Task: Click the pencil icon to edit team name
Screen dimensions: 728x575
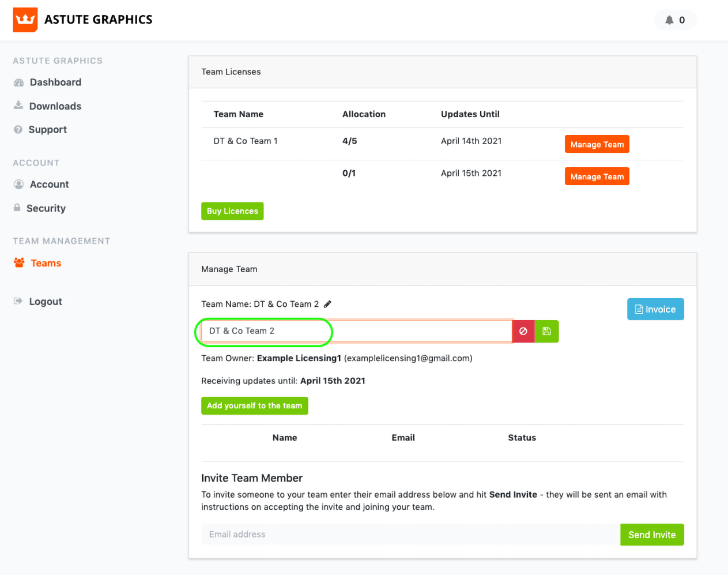Action: click(x=327, y=304)
